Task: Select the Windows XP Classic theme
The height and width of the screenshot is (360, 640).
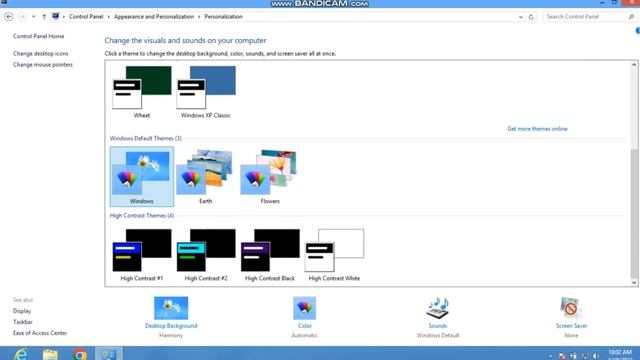Action: [x=206, y=92]
